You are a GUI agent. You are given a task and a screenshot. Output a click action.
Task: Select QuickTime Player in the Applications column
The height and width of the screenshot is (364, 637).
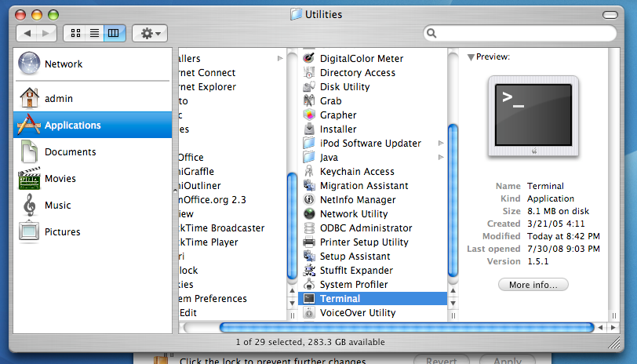232,242
